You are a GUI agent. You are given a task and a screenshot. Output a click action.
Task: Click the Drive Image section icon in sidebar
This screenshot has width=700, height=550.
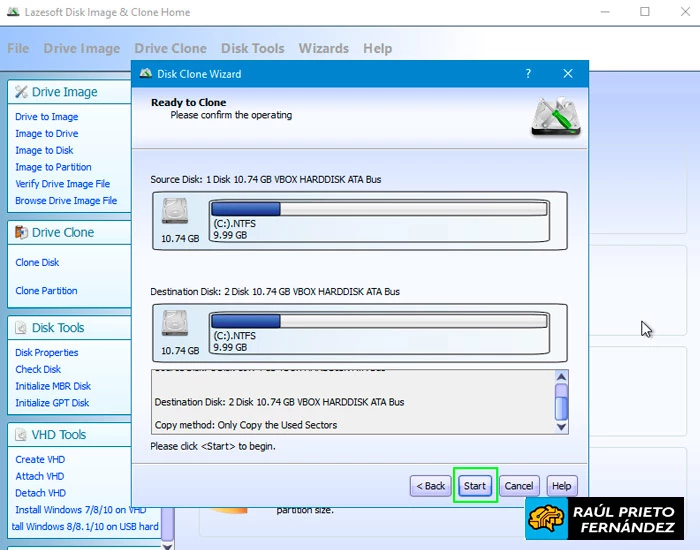click(x=21, y=92)
